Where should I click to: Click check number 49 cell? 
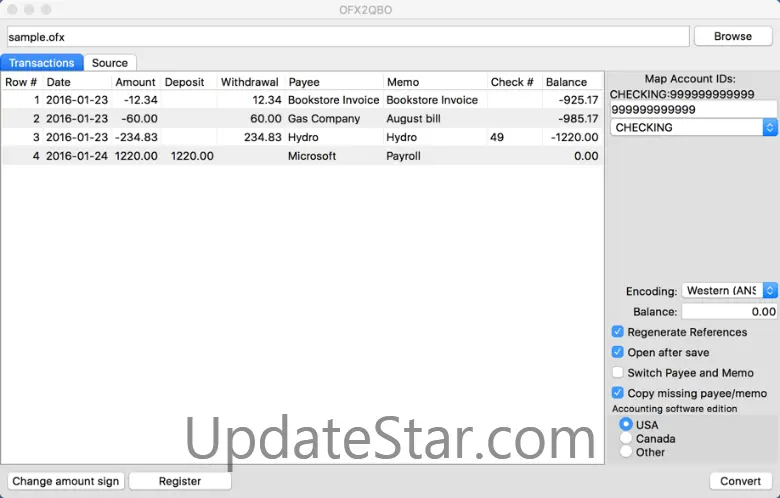514,137
